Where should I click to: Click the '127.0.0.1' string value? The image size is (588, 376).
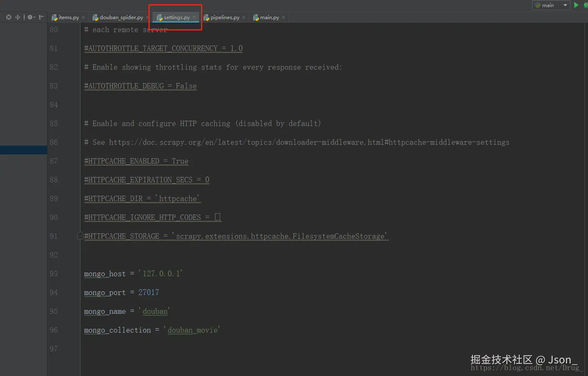[161, 273]
